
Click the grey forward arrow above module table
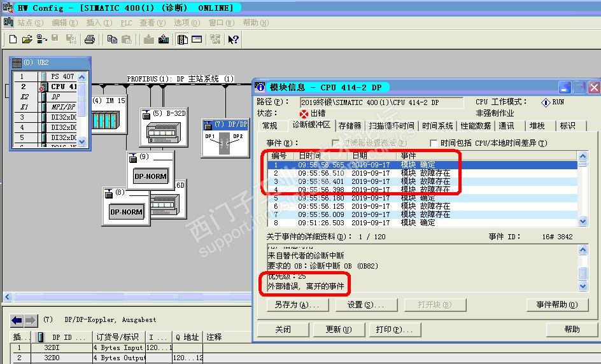[x=31, y=320]
